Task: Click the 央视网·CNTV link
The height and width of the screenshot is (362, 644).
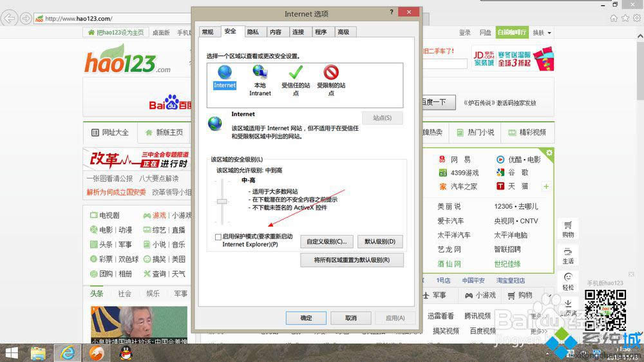Action: tap(516, 221)
